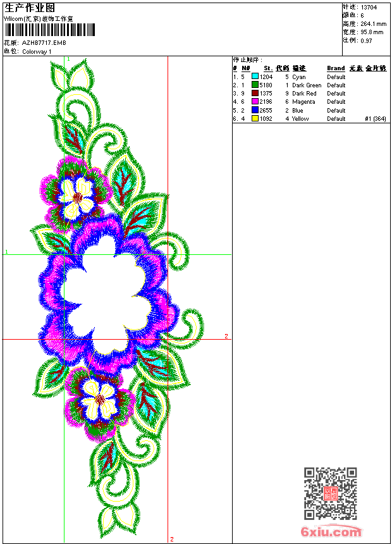Select the 'Colorway 1' label
Screen dimensions: 392x544
pyautogui.click(x=37, y=52)
